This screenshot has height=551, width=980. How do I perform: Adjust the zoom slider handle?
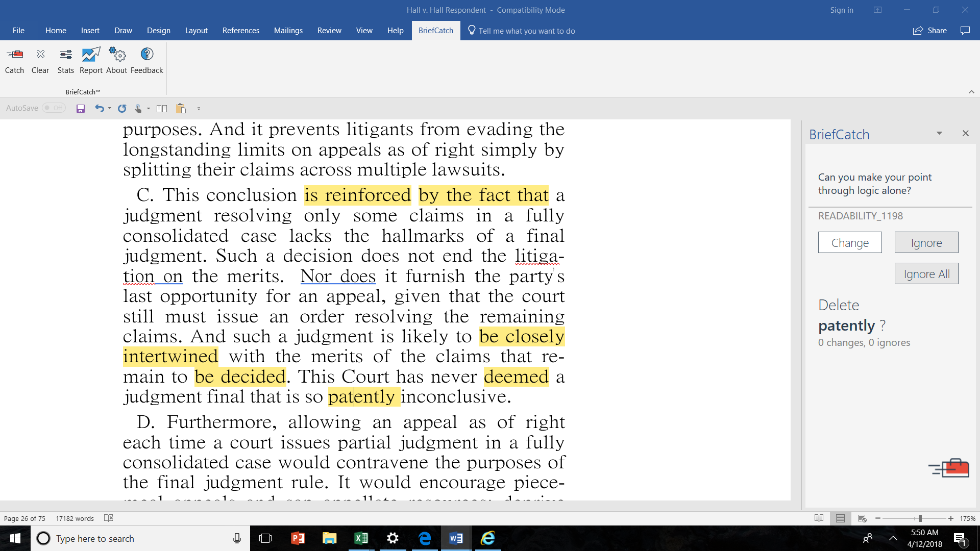point(920,518)
